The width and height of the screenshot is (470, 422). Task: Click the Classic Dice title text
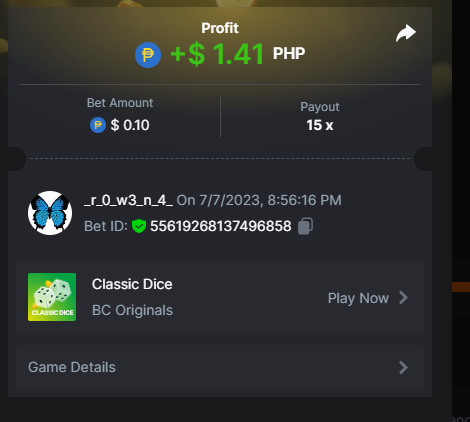[x=132, y=284]
